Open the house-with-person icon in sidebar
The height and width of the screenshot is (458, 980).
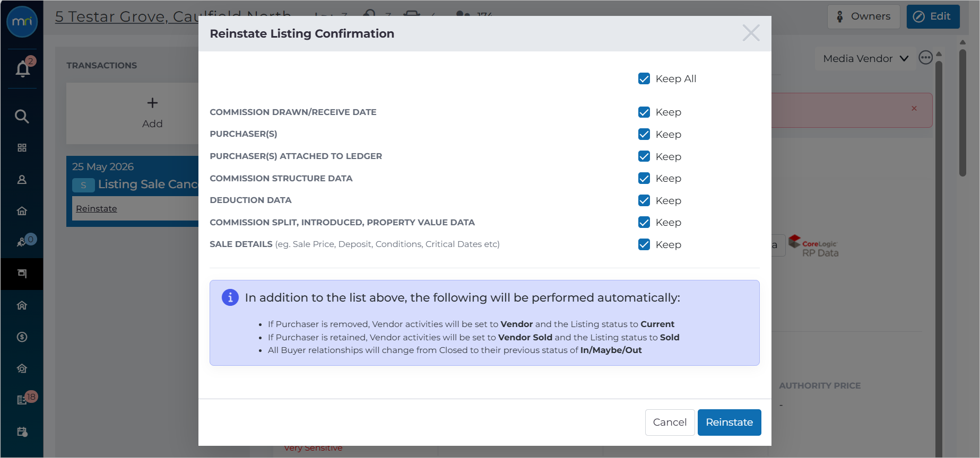tap(22, 368)
